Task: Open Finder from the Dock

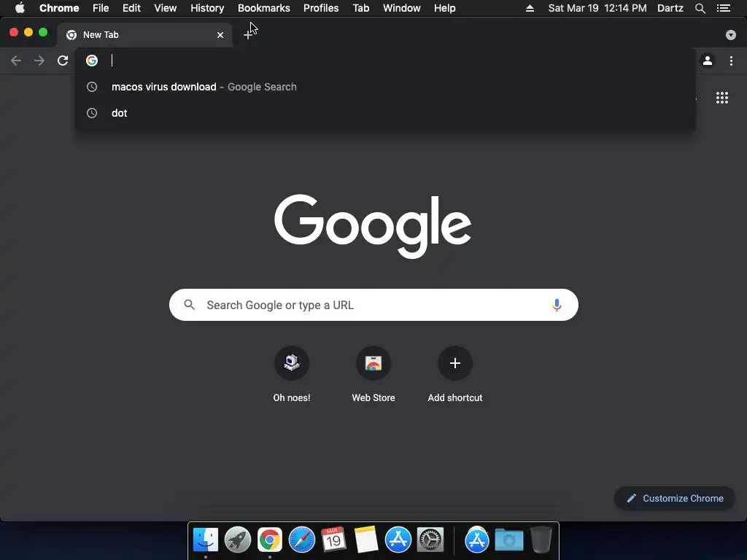Action: [x=205, y=540]
